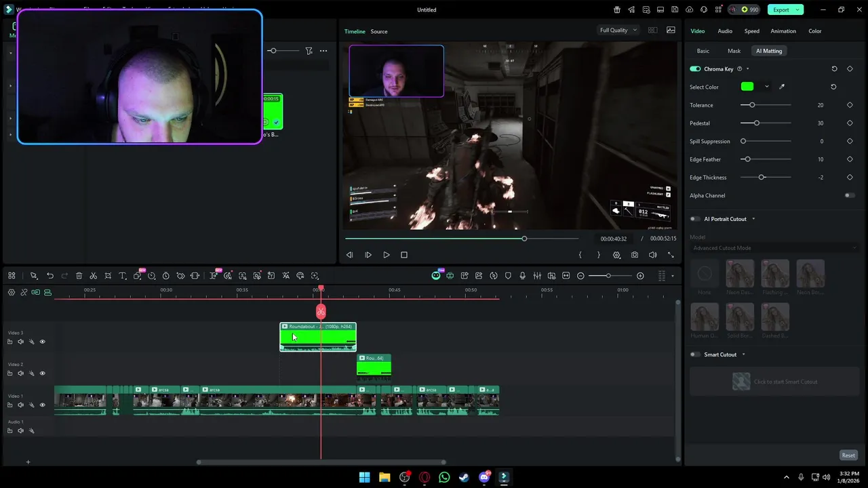Screen dimensions: 868x488
Task: Zoom in the timeline with plus icon
Action: pyautogui.click(x=640, y=276)
